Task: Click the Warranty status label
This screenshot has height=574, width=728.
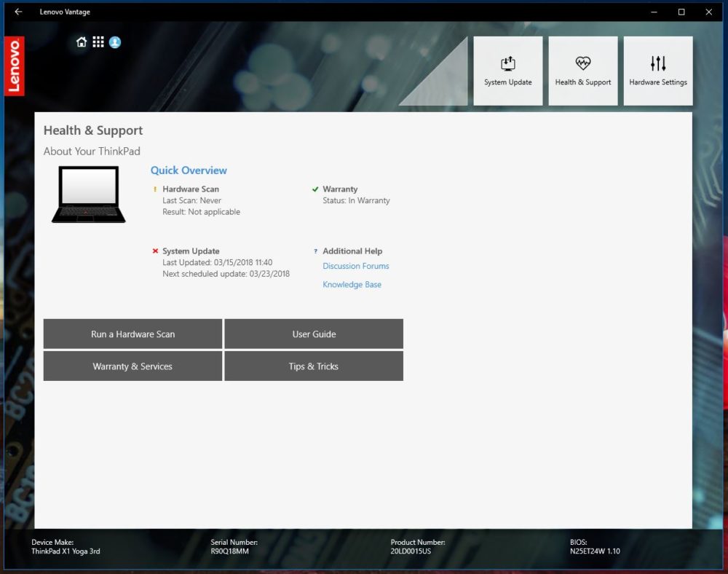Action: (340, 189)
